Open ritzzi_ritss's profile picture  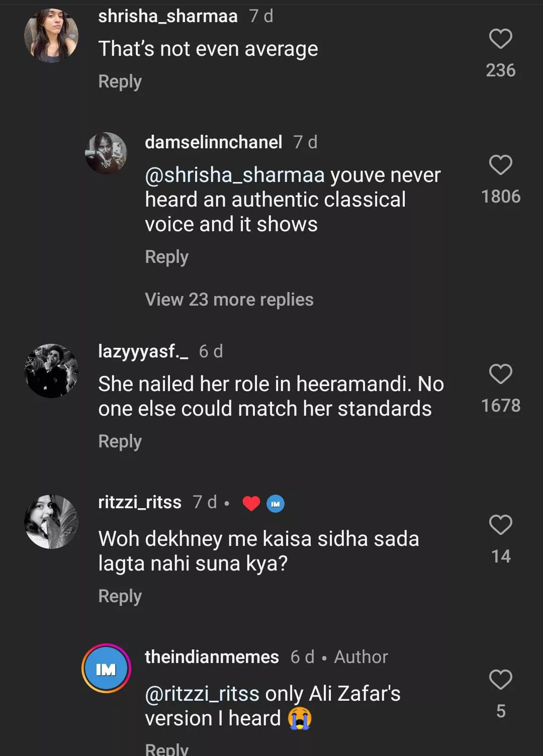pyautogui.click(x=51, y=522)
